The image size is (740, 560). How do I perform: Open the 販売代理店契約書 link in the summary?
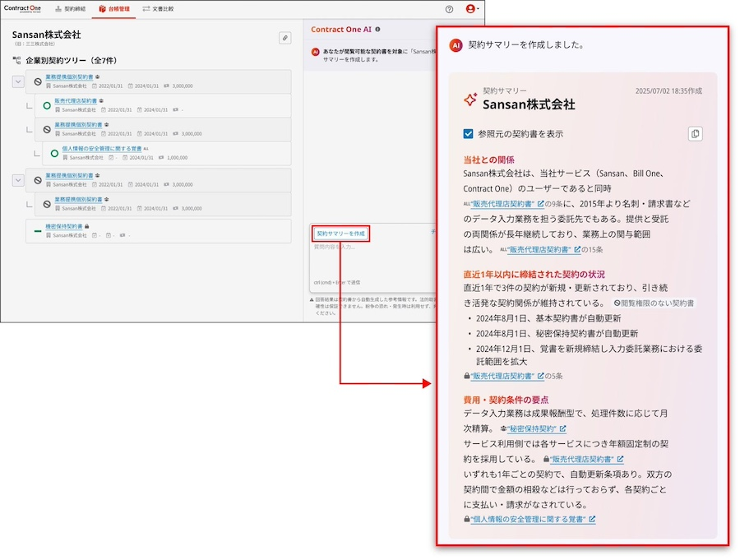click(501, 203)
